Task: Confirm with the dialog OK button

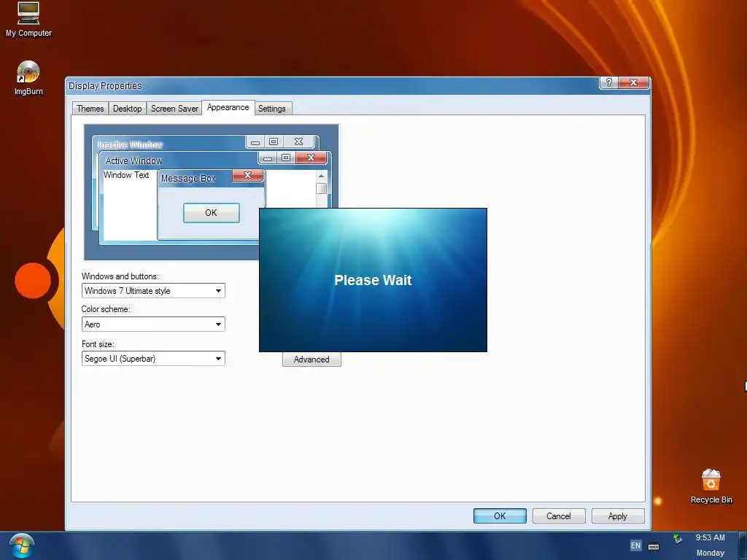Action: coord(500,516)
